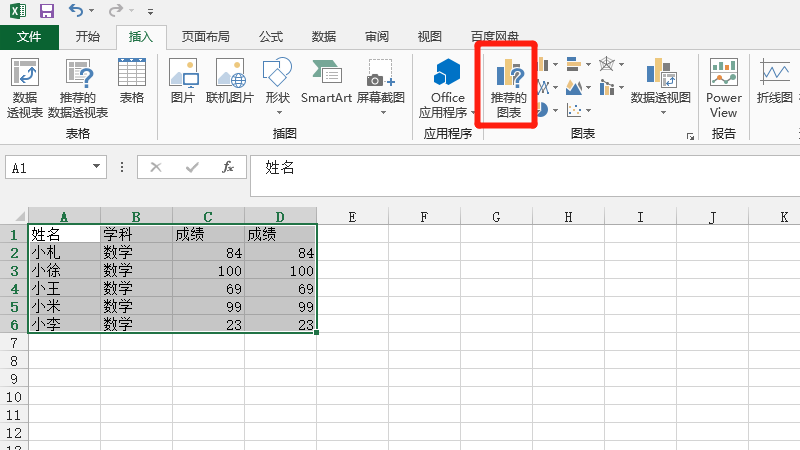This screenshot has width=800, height=450.
Task: Click the Insert Function fx button
Action: coord(227,168)
